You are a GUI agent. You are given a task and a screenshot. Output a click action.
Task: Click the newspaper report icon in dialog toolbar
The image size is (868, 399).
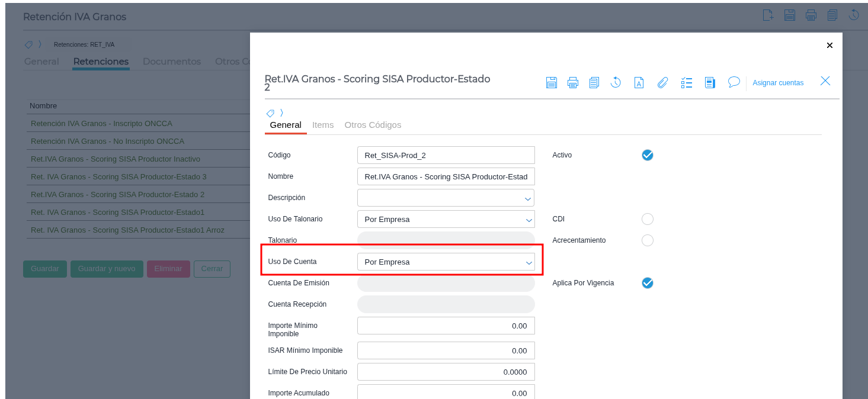[x=710, y=83]
